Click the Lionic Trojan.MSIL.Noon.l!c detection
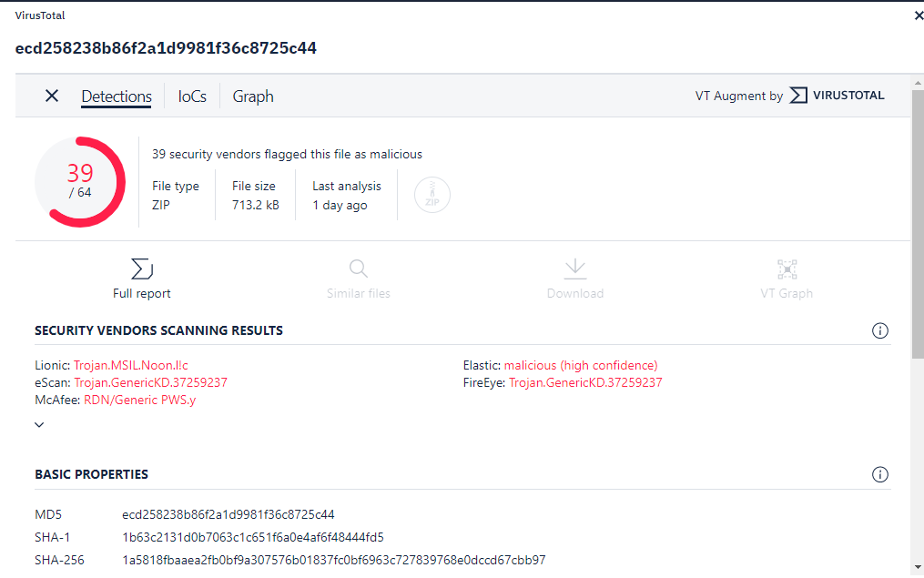The image size is (924, 578). (131, 365)
